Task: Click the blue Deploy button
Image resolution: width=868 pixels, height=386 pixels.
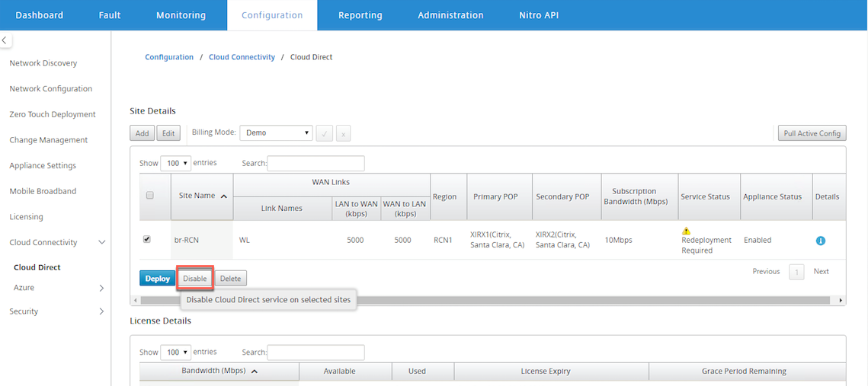Action: point(157,279)
